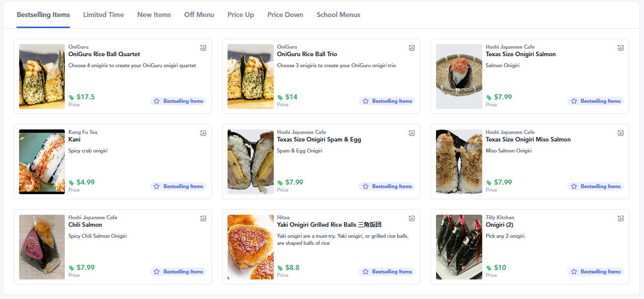Viewport: 644px width, 299px height.
Task: Click the Yaki Onigiri grilled rice balls photo
Action: [250, 247]
